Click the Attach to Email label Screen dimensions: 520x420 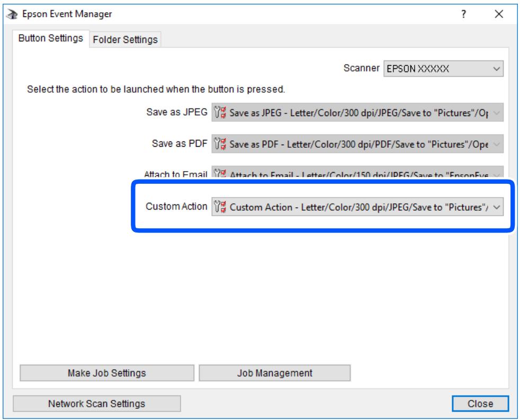pyautogui.click(x=176, y=174)
